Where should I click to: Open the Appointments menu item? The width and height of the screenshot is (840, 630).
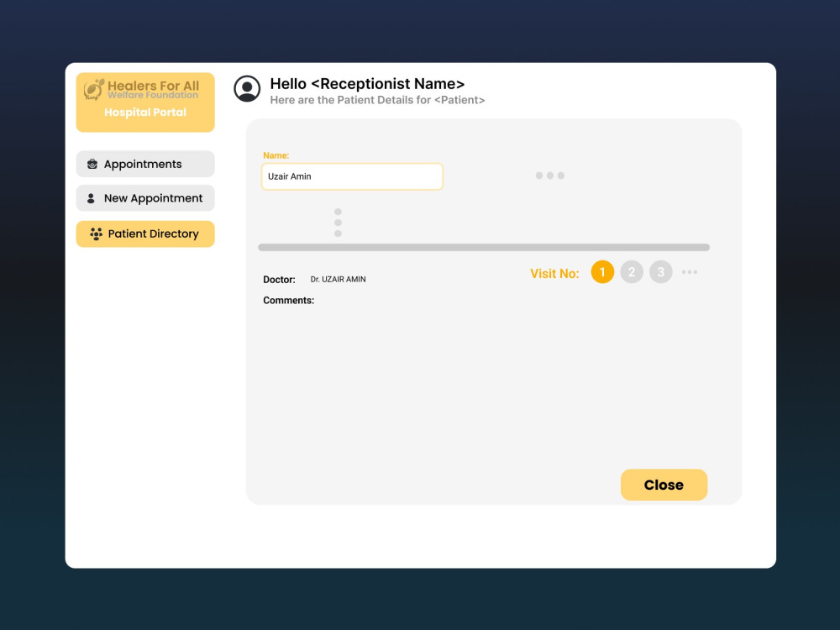[x=145, y=164]
